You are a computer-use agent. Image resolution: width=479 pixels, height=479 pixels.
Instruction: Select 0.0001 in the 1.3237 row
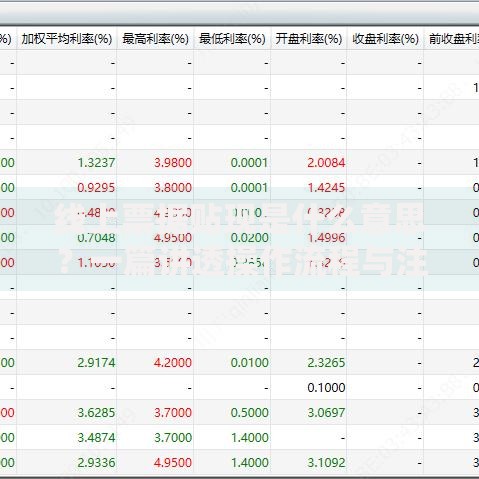click(249, 163)
